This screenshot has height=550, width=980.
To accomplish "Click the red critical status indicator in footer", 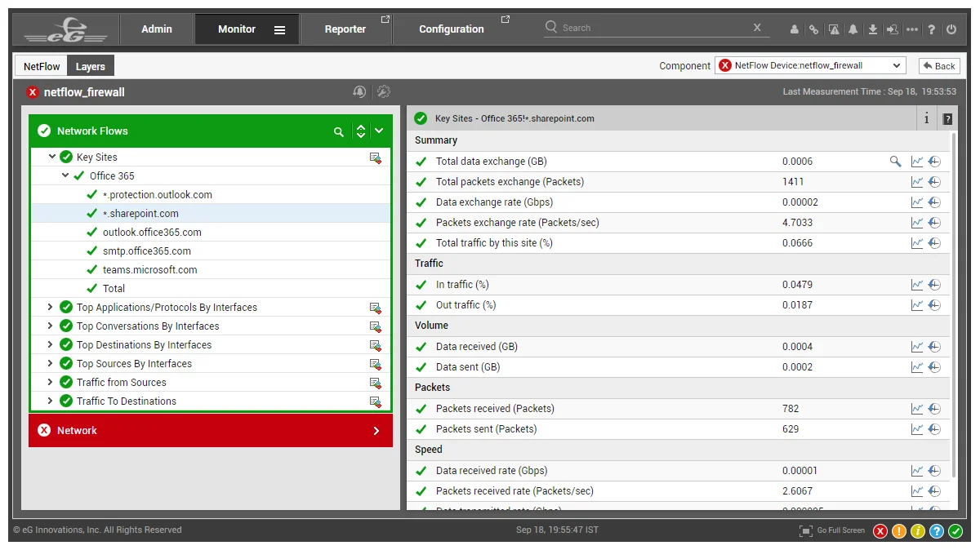I will (880, 531).
